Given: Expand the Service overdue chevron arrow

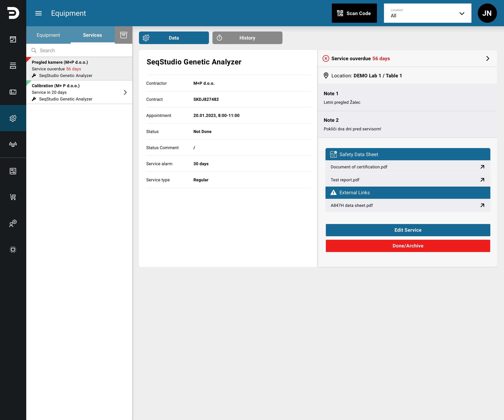Looking at the screenshot, I should 487,59.
